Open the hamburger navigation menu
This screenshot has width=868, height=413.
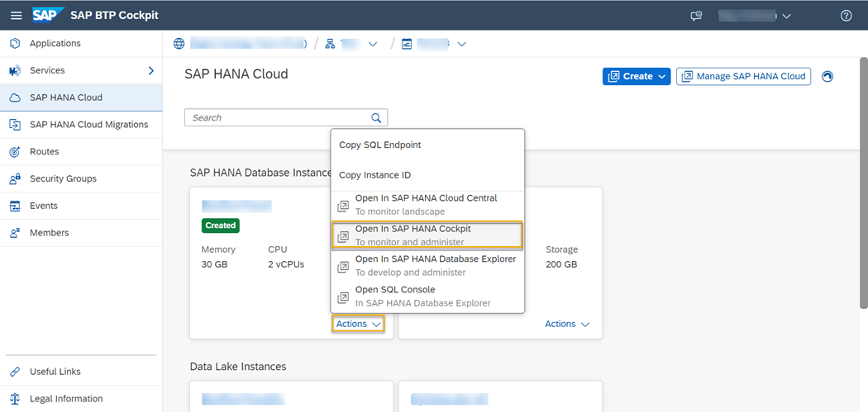pos(17,16)
